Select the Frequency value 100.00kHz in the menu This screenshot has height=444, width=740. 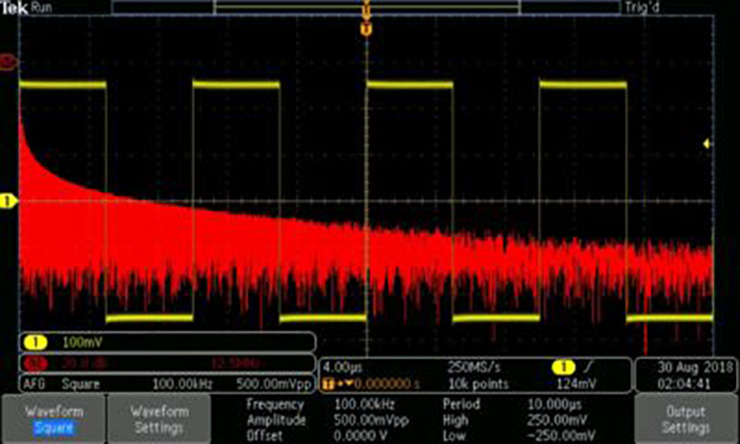pos(364,404)
